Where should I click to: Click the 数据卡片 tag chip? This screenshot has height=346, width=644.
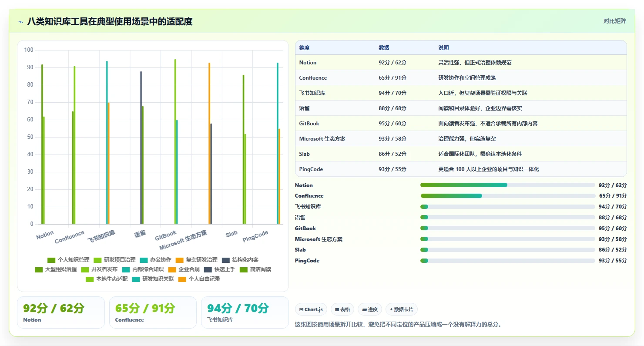coord(402,309)
